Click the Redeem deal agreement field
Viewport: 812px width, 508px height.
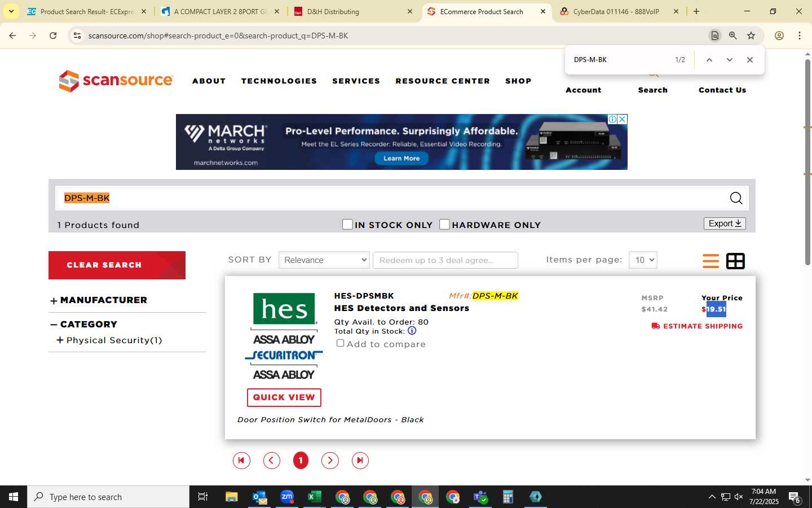coord(445,260)
